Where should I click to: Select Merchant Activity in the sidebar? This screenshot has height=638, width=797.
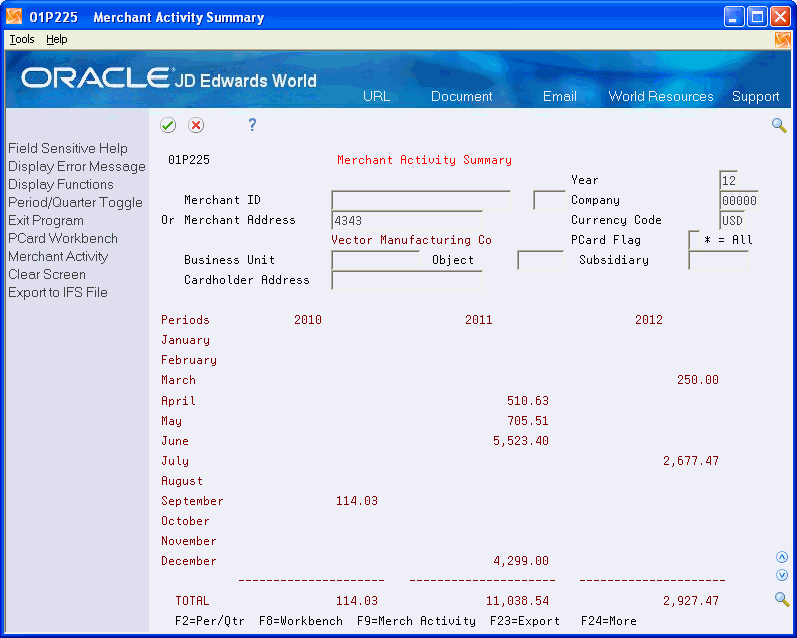point(58,256)
